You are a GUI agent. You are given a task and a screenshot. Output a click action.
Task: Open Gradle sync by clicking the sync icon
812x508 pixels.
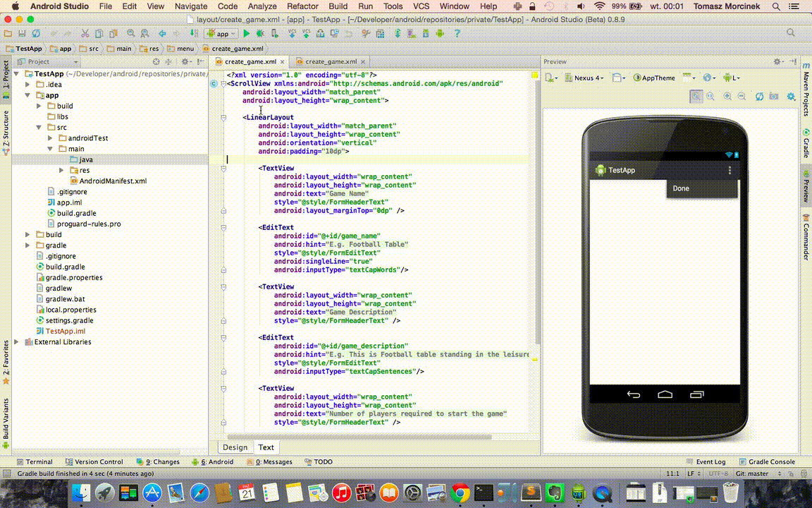point(397,32)
